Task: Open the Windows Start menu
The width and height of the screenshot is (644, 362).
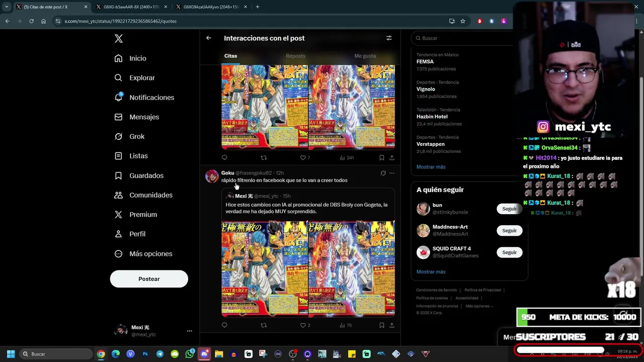Action: coord(11,354)
